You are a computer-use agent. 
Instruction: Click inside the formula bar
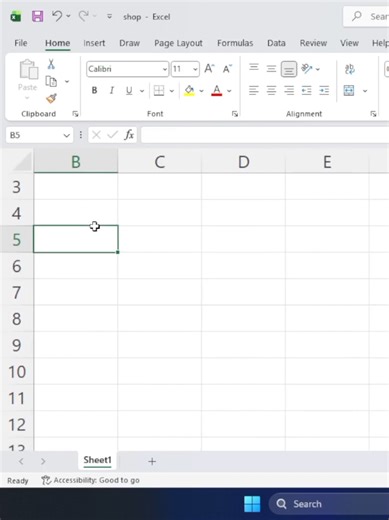[265, 135]
